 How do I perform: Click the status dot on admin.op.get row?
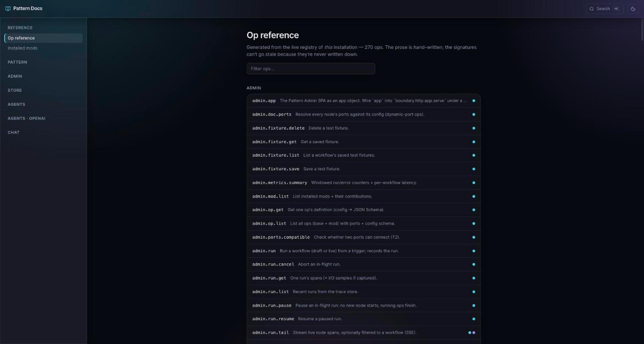click(474, 210)
